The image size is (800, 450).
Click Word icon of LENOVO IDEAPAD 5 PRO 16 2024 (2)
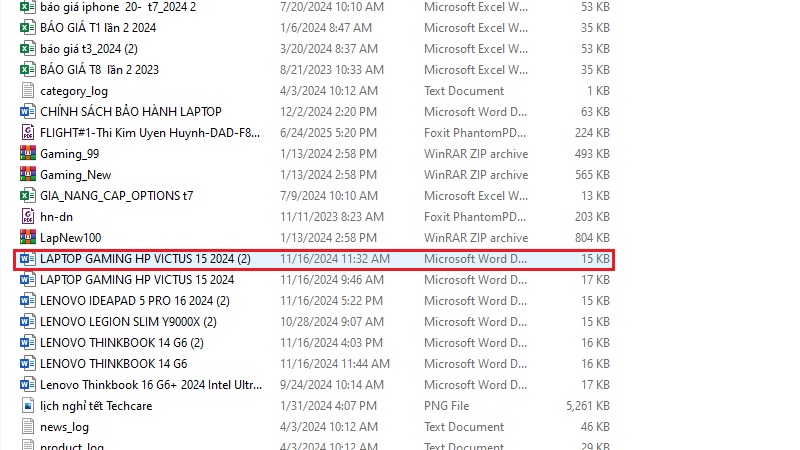(28, 301)
